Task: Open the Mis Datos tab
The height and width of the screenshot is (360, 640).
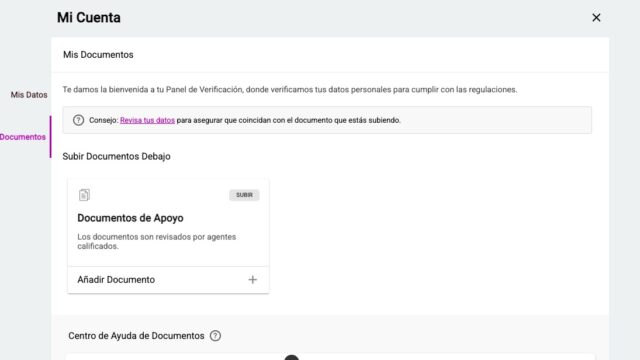Action: [x=29, y=95]
